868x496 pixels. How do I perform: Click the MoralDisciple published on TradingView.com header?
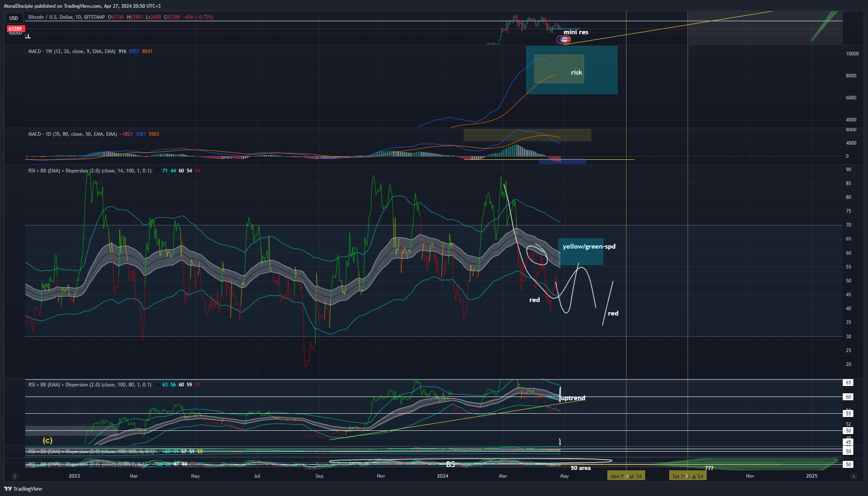click(82, 6)
